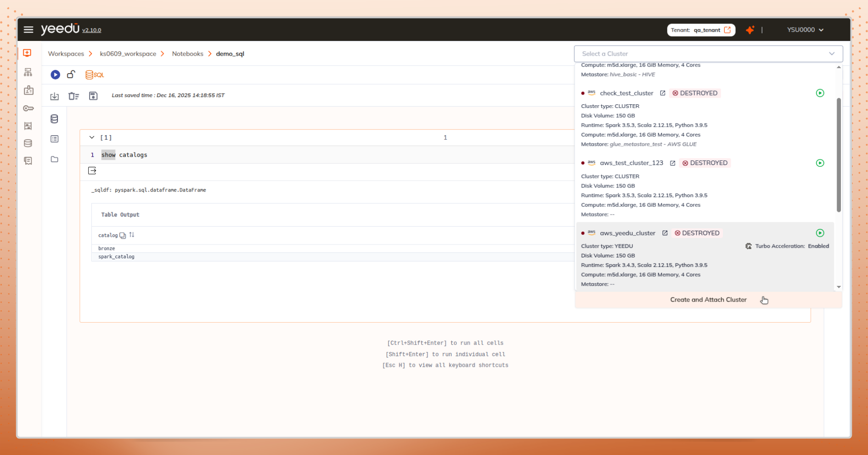
Task: Collapse cell [1] using its chevron
Action: [x=91, y=137]
